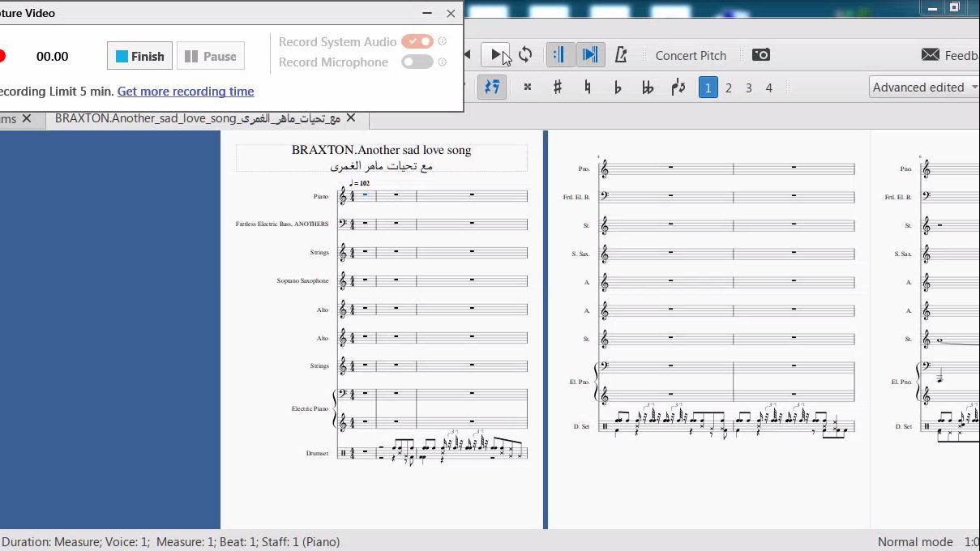Click Finish to end the recording
The width and height of the screenshot is (980, 551).
139,56
